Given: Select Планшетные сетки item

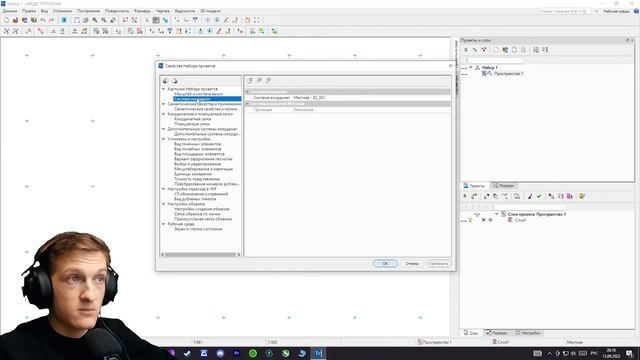Looking at the screenshot, I should (192, 124).
